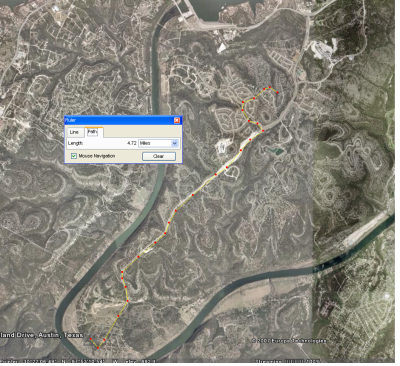Select the northeastern end point of path
Viewport: 400px width, 366px height.
[277, 92]
